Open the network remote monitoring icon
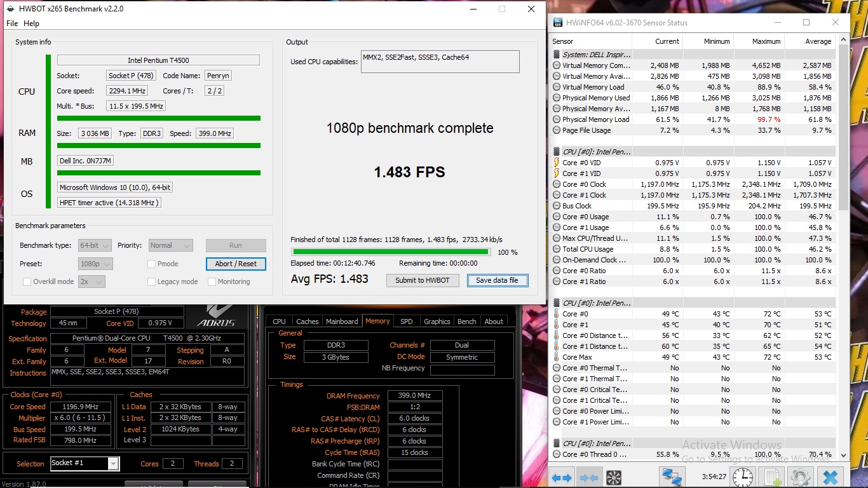This screenshot has height=488, width=868. click(671, 477)
